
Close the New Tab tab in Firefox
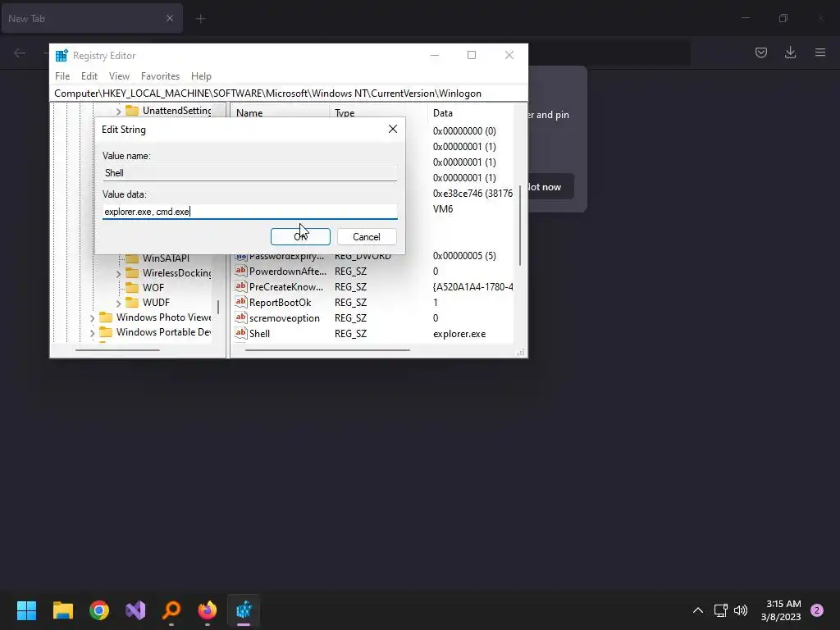[x=170, y=18]
